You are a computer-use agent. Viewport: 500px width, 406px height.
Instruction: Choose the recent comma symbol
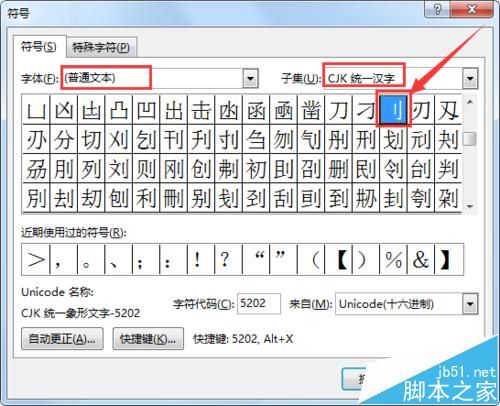[x=64, y=259]
